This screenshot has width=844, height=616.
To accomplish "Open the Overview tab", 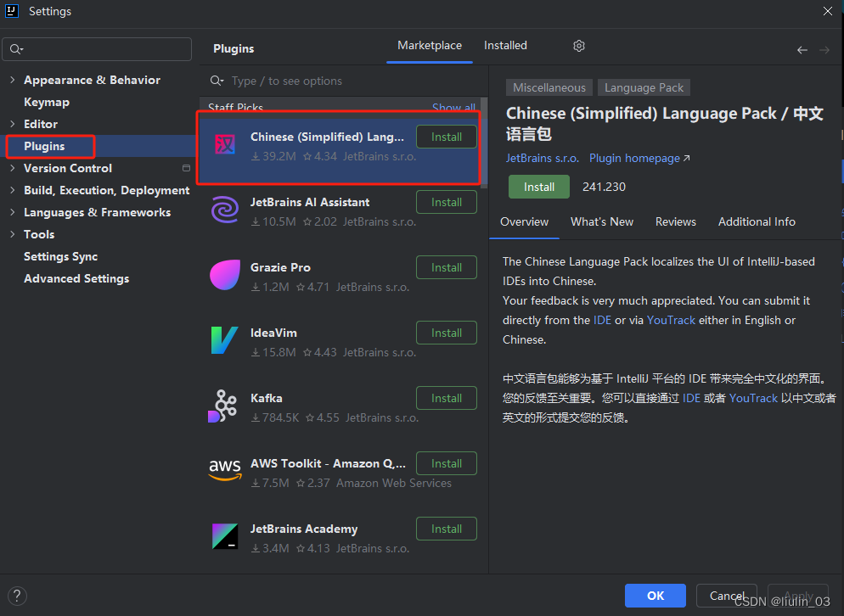I will 524,221.
